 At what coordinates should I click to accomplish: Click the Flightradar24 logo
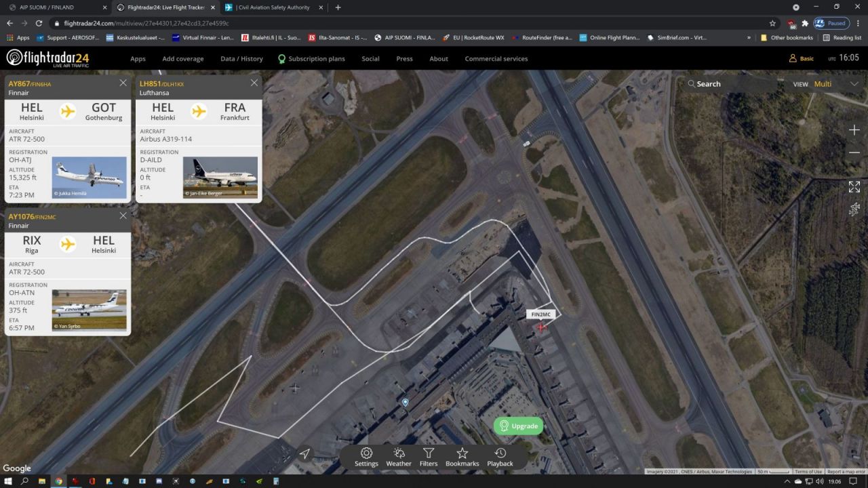tap(47, 58)
